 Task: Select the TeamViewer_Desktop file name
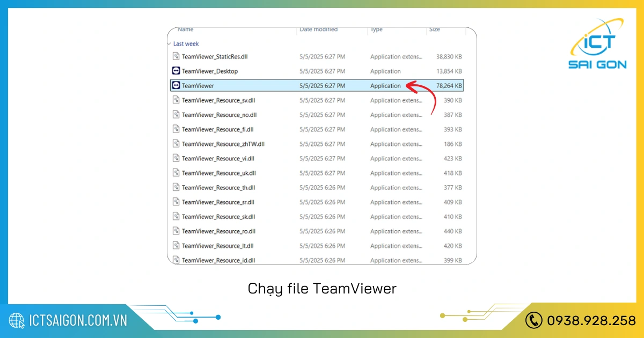point(210,71)
